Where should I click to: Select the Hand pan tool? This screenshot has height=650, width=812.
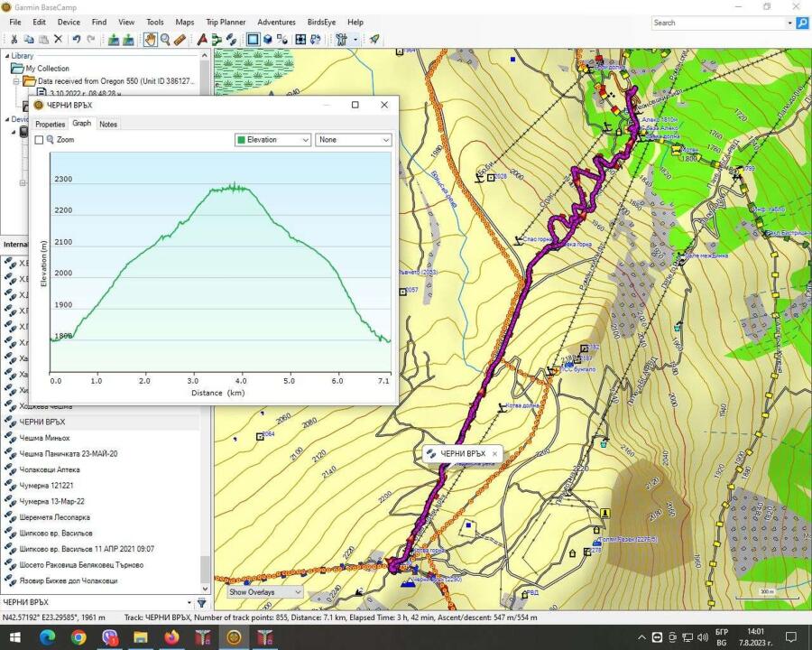pos(150,40)
